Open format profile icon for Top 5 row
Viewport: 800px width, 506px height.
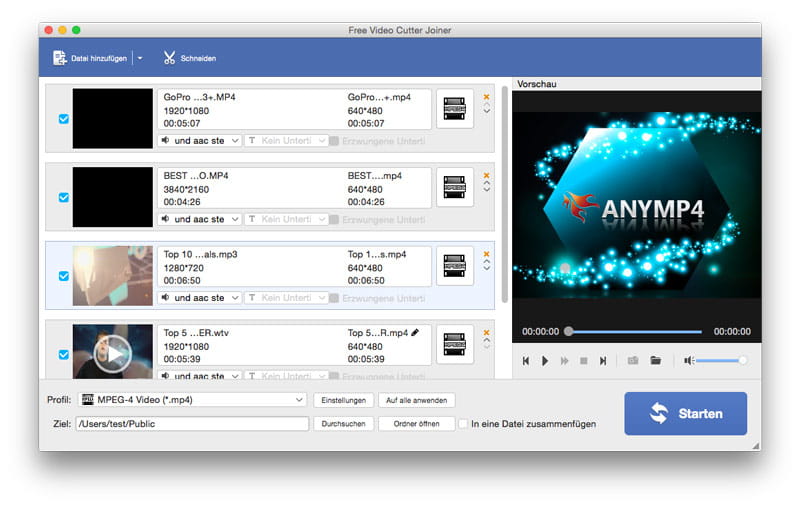click(x=454, y=344)
